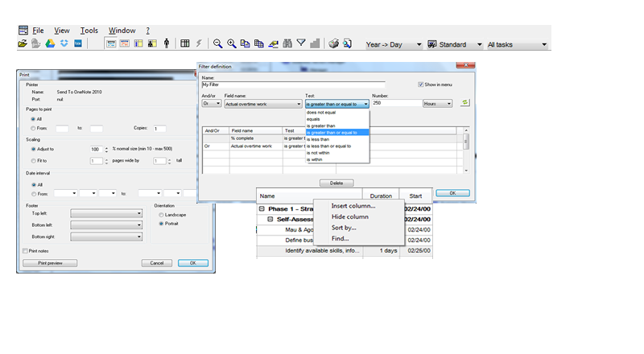Select All under Pages to print
The image size is (644, 354).
(33, 119)
